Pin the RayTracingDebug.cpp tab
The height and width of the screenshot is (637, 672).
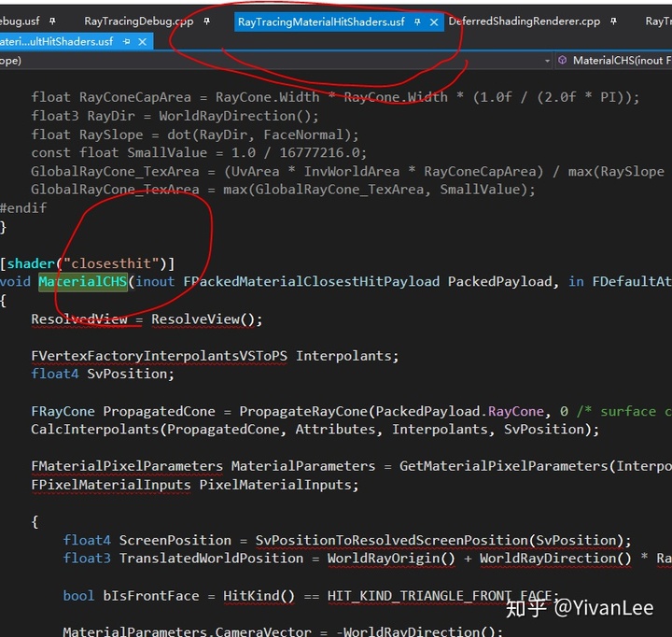[207, 21]
